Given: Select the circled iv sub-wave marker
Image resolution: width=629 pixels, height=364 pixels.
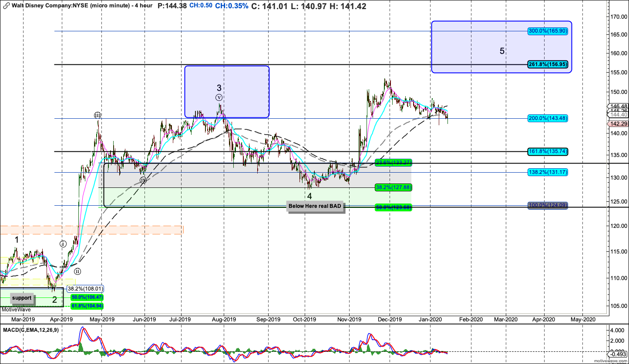Looking at the screenshot, I should [x=143, y=180].
